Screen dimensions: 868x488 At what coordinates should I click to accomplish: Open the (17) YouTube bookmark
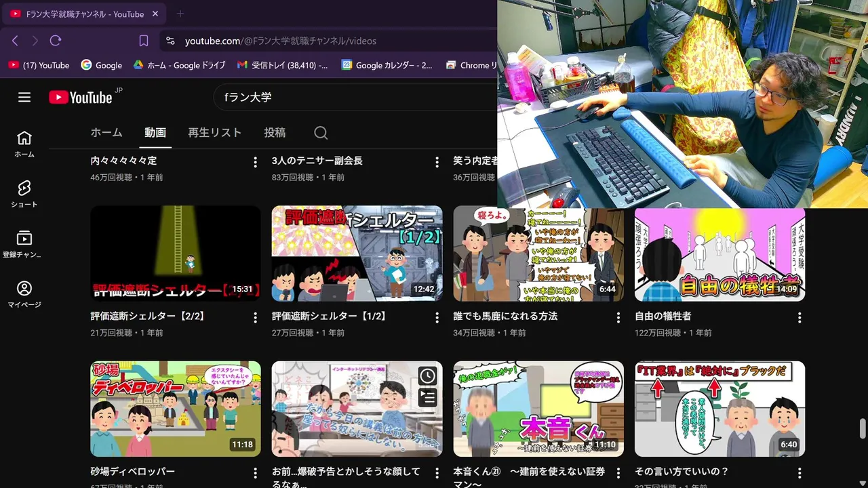[x=39, y=65]
